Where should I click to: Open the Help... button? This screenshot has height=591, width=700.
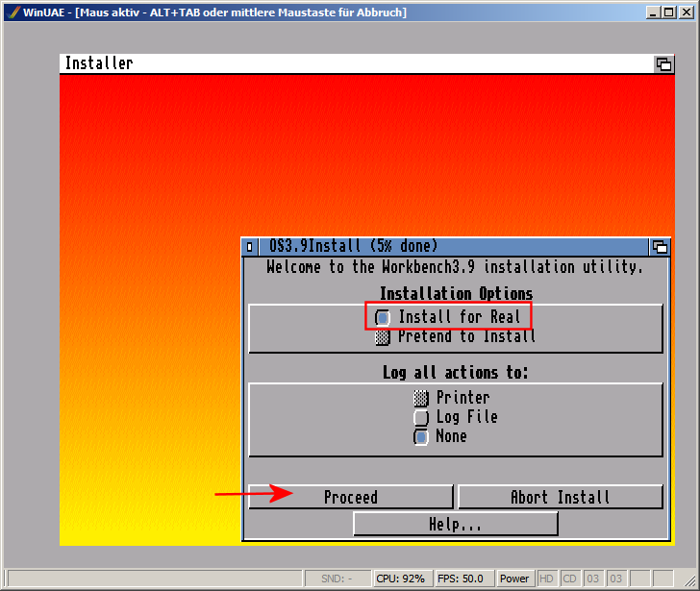point(456,524)
